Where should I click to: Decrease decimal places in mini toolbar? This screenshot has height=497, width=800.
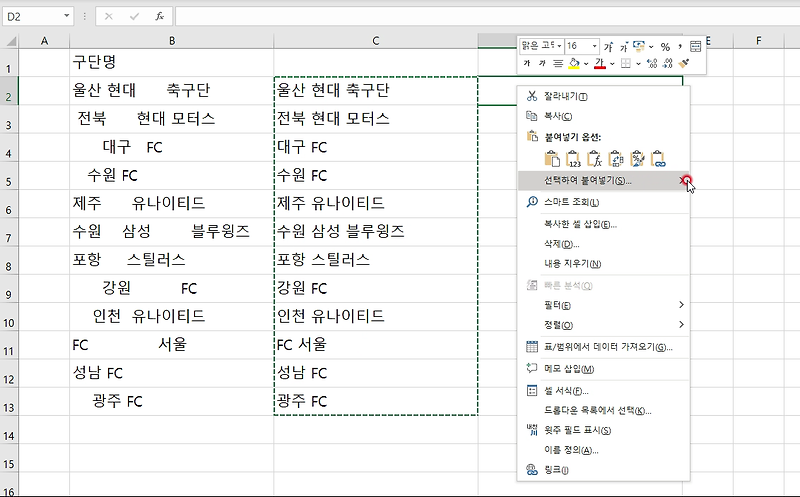(667, 63)
